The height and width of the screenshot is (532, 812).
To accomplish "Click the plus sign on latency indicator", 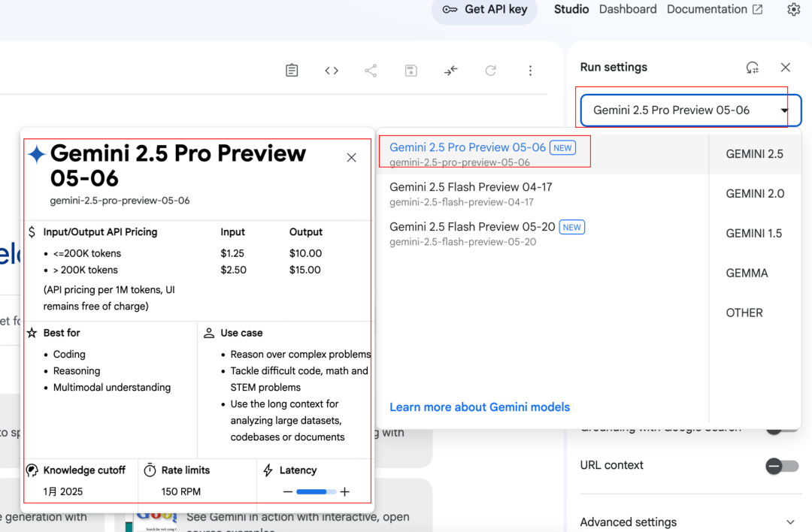I will (x=345, y=491).
